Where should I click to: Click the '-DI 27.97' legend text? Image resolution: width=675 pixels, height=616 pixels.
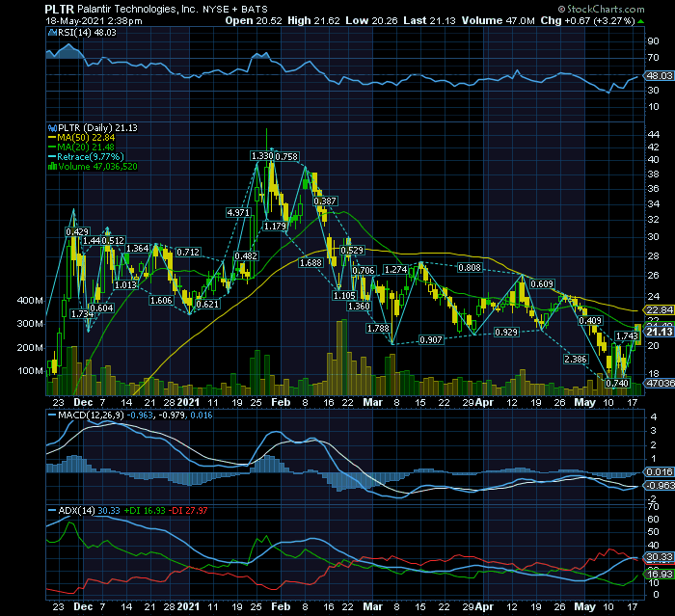[x=188, y=511]
